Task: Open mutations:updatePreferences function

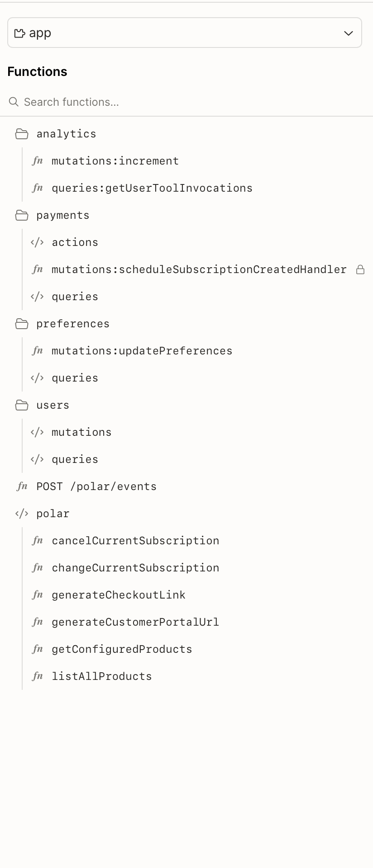Action: [142, 351]
